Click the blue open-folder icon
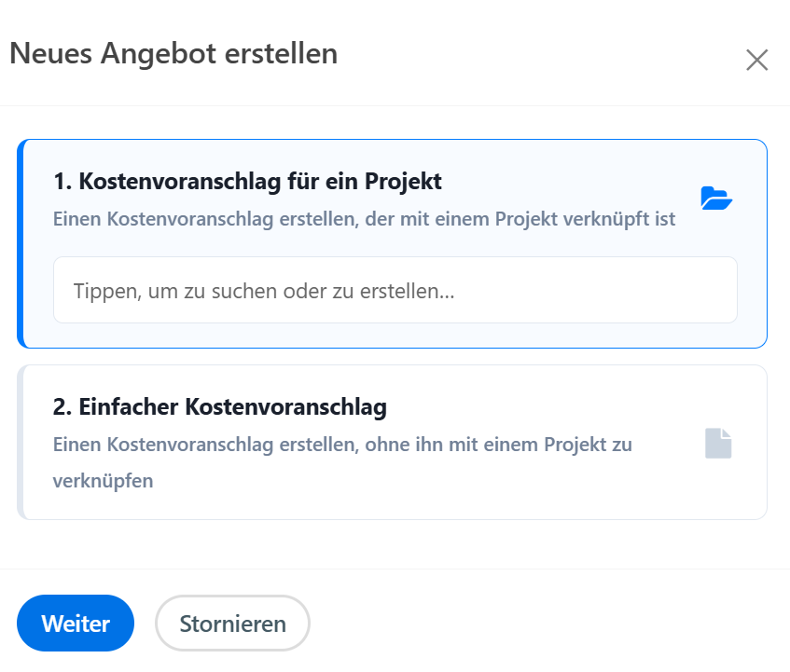Viewport: 790px width, 672px height. coord(716,199)
